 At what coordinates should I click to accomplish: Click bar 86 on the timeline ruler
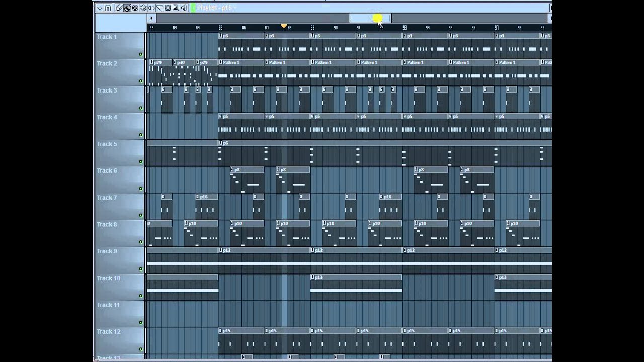[x=244, y=28]
